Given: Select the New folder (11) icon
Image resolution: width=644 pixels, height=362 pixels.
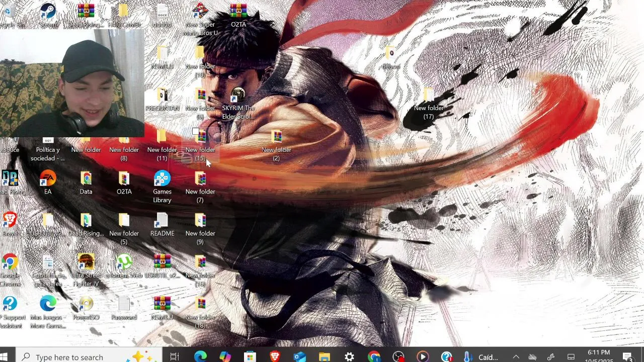Looking at the screenshot, I should [162, 145].
